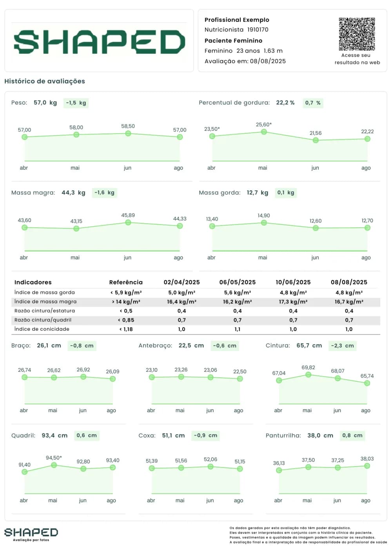This screenshot has height=554, width=392.
Task: Click the -1,5 kg weight change badge
Action: 76,103
